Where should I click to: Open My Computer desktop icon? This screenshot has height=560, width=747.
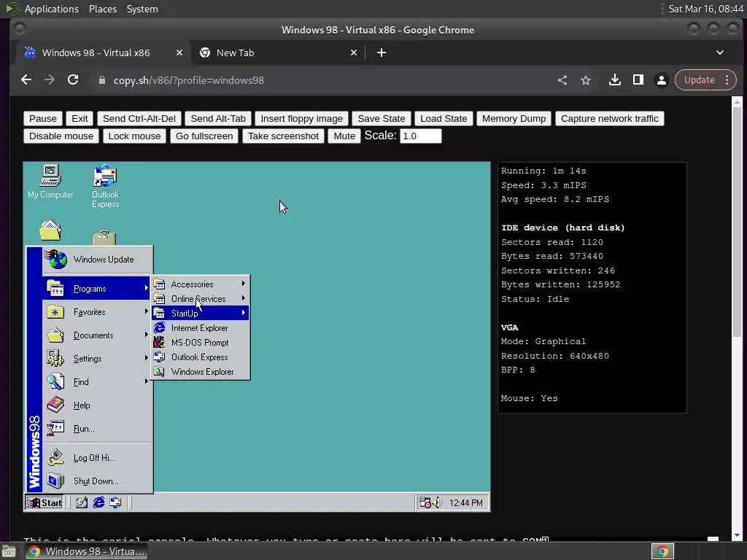50,182
